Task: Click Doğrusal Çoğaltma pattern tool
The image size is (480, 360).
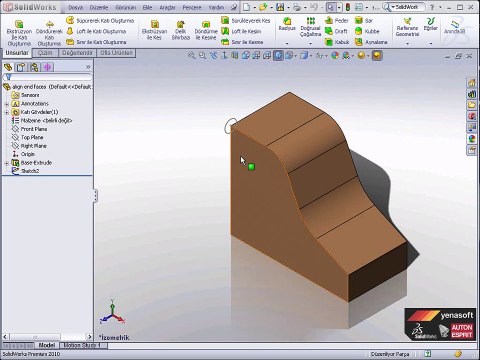Action: (x=310, y=27)
